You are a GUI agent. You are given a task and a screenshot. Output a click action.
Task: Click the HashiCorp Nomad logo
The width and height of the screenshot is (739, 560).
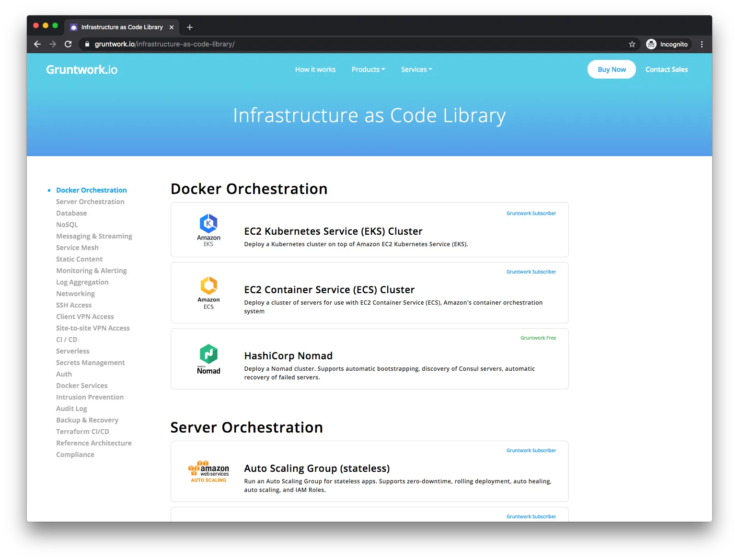(x=208, y=359)
